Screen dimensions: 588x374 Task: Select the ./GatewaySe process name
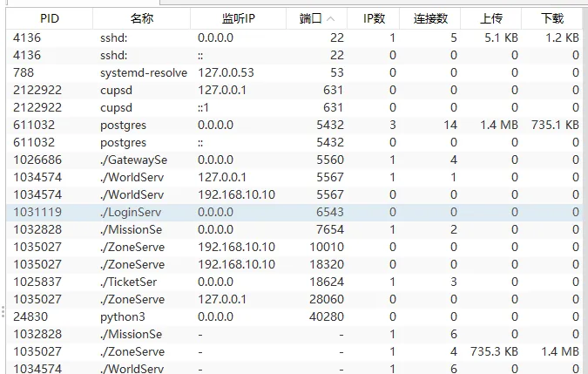[x=133, y=160]
